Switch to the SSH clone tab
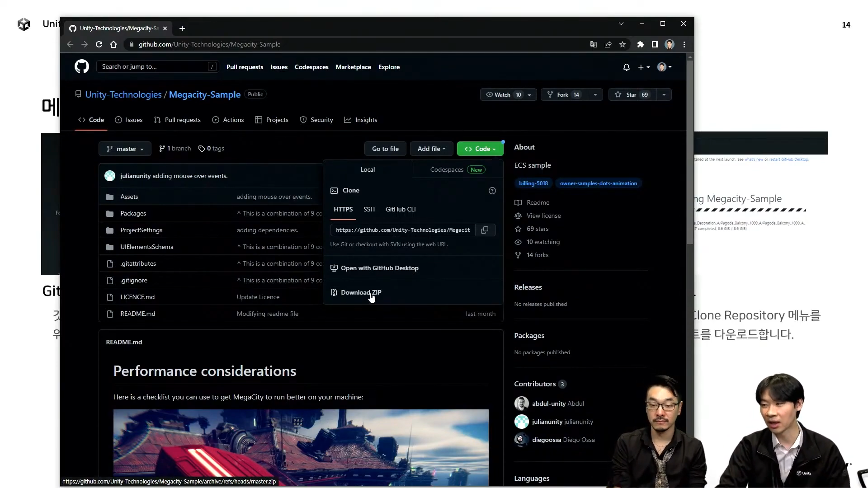Screen dimensions: 868x488 point(369,209)
